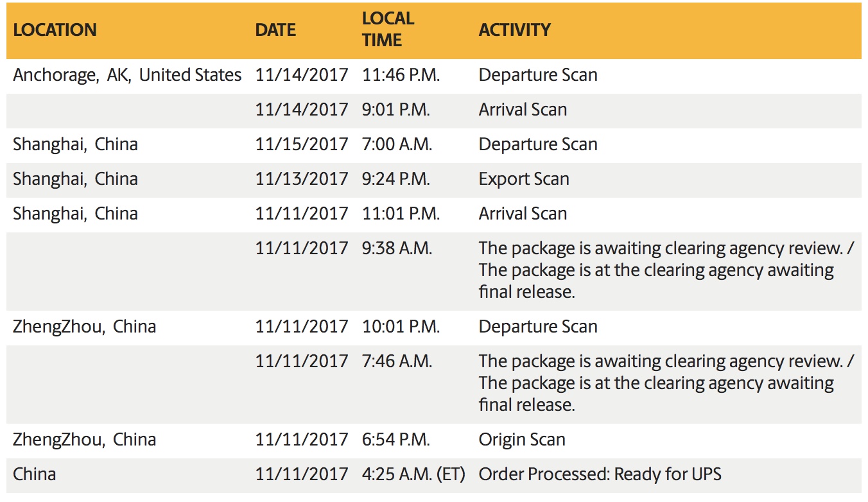Viewport: 868px width, 502px height.
Task: Click the 11/15/2017 date cell
Action: 301,144
